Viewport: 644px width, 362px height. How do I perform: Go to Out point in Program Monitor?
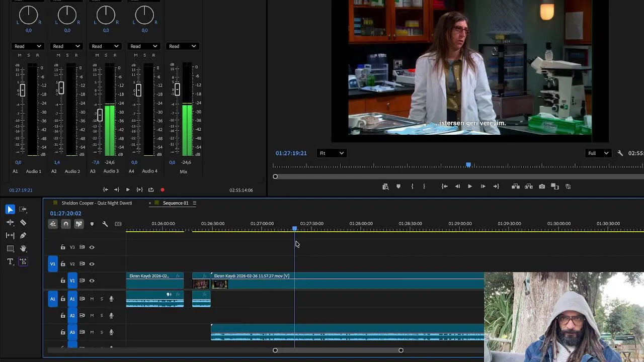coord(496,187)
